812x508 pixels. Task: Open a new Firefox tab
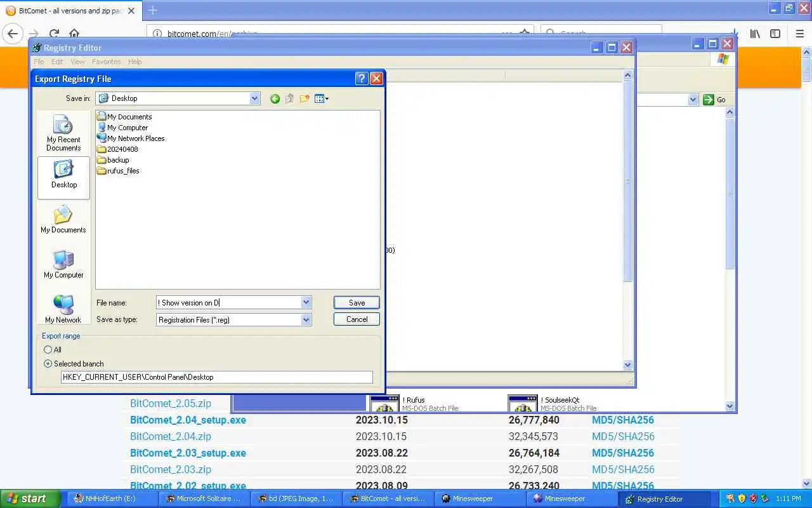coord(152,10)
